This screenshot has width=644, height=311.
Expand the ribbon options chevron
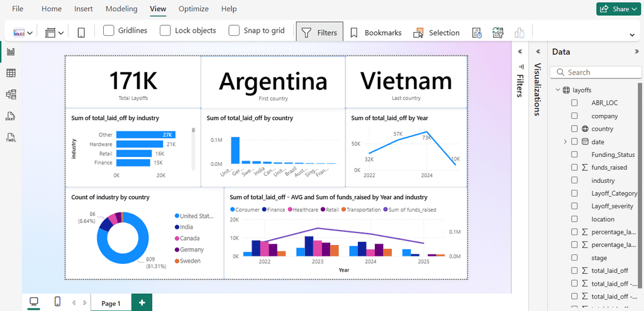pyautogui.click(x=632, y=35)
